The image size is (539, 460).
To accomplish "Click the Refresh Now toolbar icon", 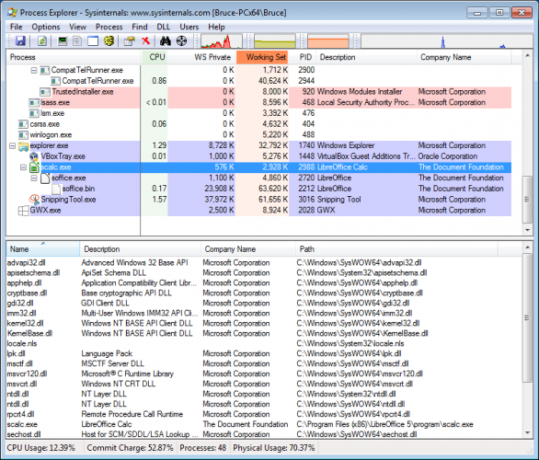I will (42, 41).
